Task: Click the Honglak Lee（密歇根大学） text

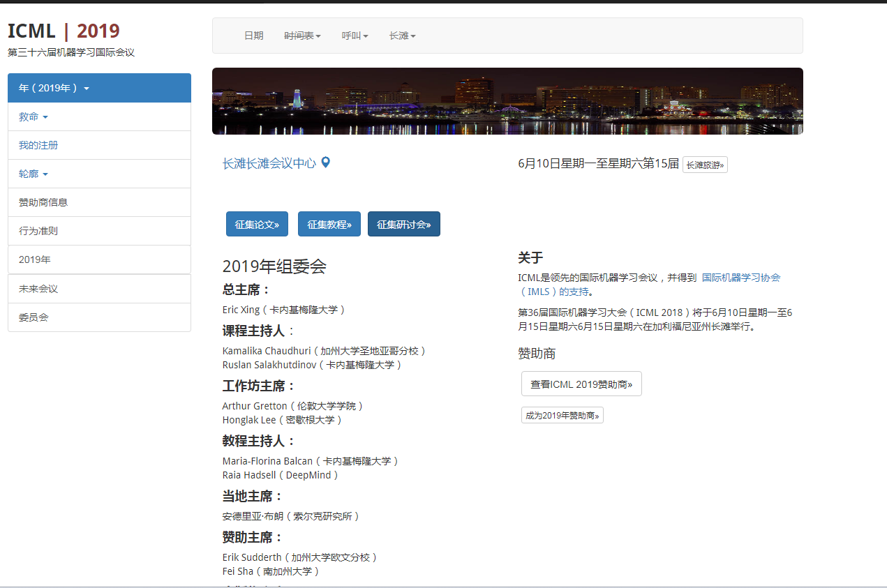Action: pyautogui.click(x=283, y=420)
